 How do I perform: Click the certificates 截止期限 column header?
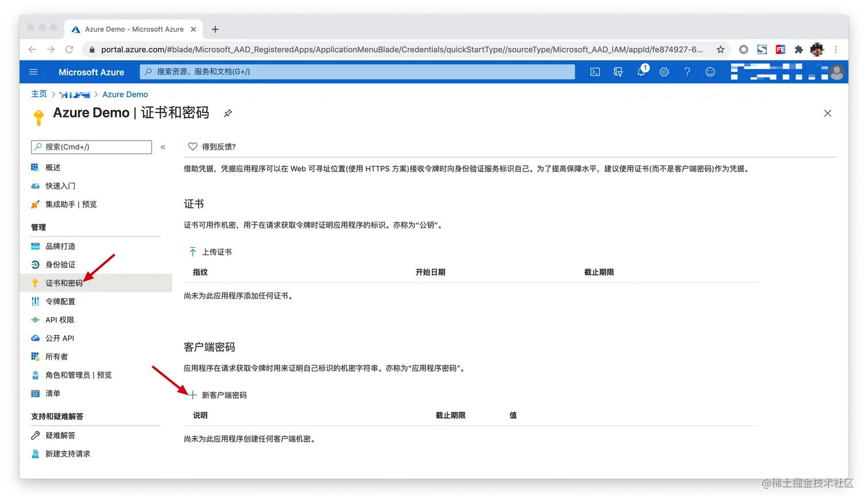599,272
